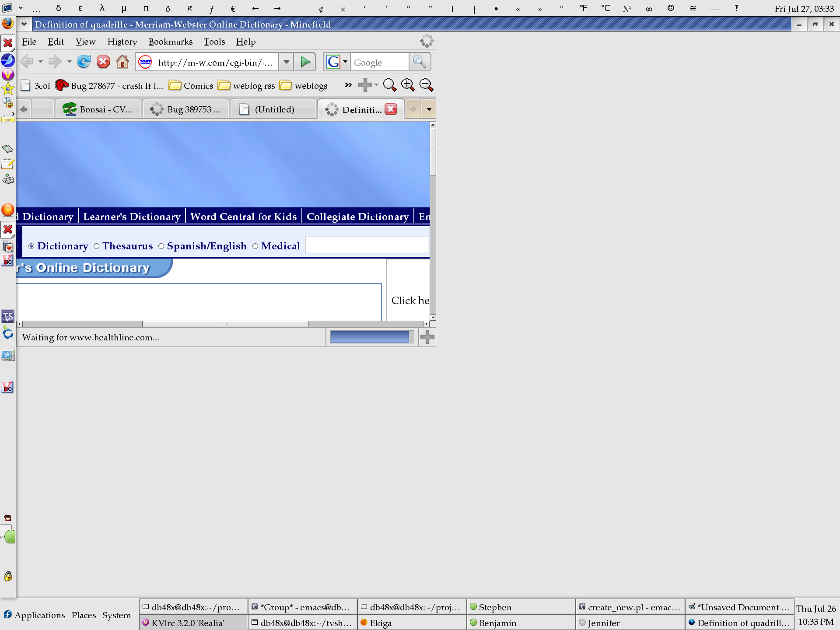Click the Google search field

[379, 62]
